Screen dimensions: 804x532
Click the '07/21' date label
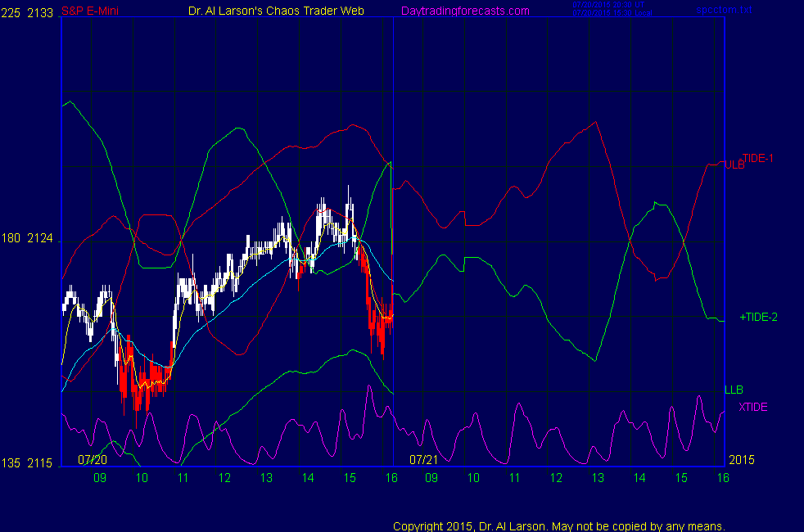coord(423,460)
